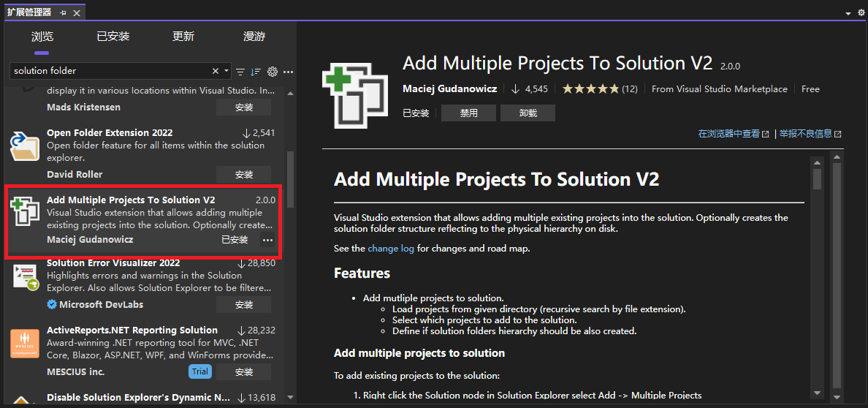Click Add Multiple Projects list item icon
The width and height of the screenshot is (868, 408).
coord(25,212)
